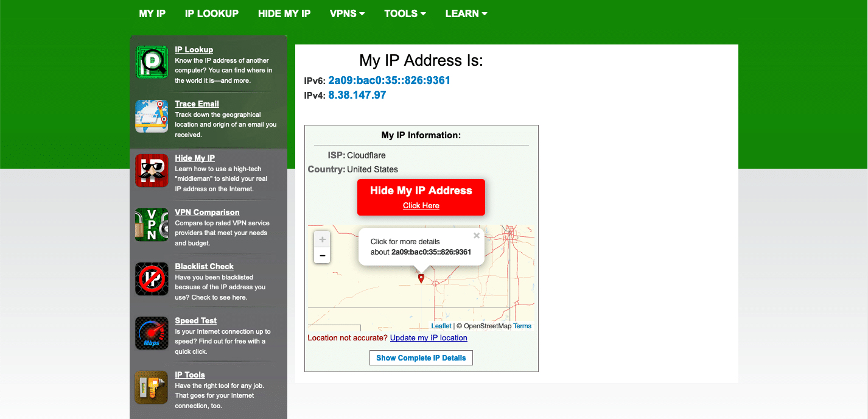Click the Trace Email map icon
This screenshot has height=419, width=868.
pos(152,116)
